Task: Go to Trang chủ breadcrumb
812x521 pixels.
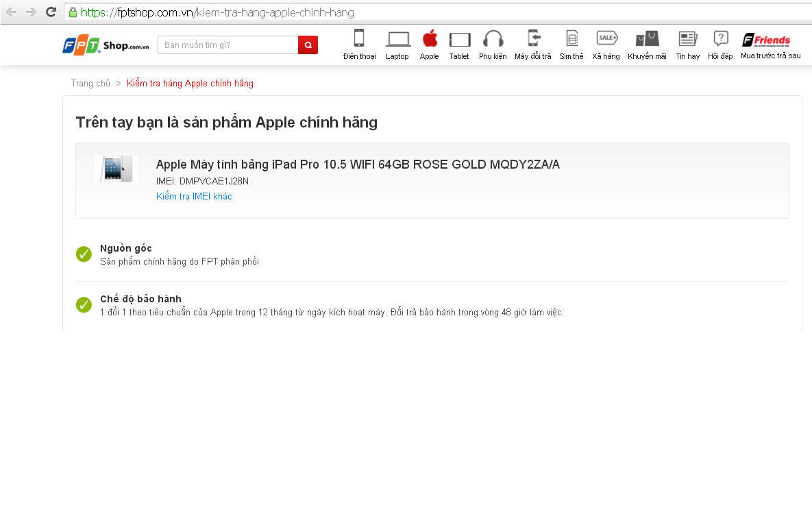Action: coord(90,84)
